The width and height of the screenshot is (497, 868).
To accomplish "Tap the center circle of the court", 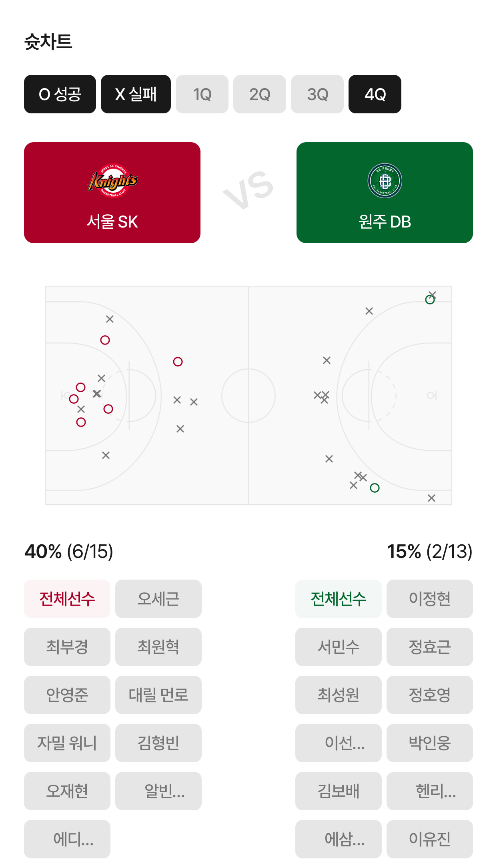I will click(x=248, y=395).
